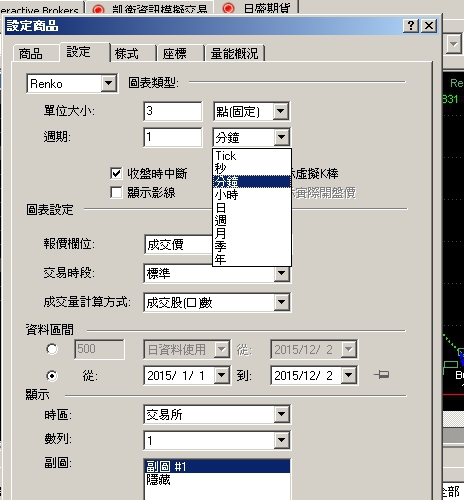Open the 時區 交易所 dropdown
This screenshot has height=500, width=464.
click(x=281, y=414)
